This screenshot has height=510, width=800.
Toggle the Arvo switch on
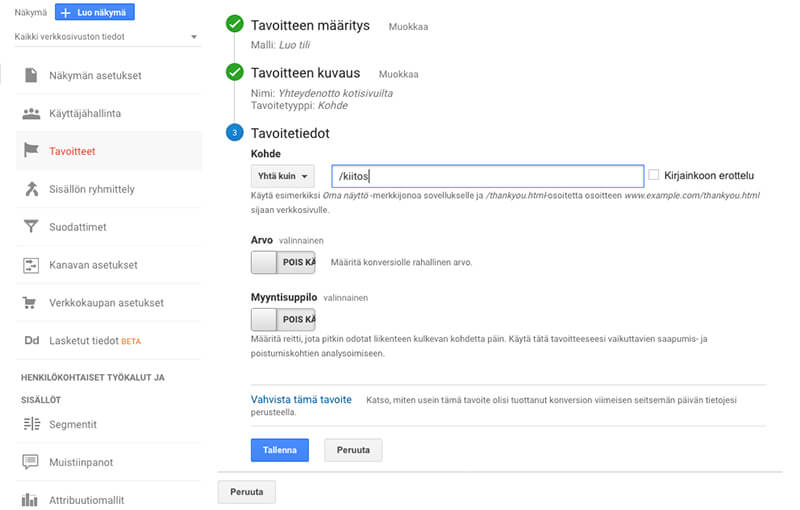tap(283, 262)
